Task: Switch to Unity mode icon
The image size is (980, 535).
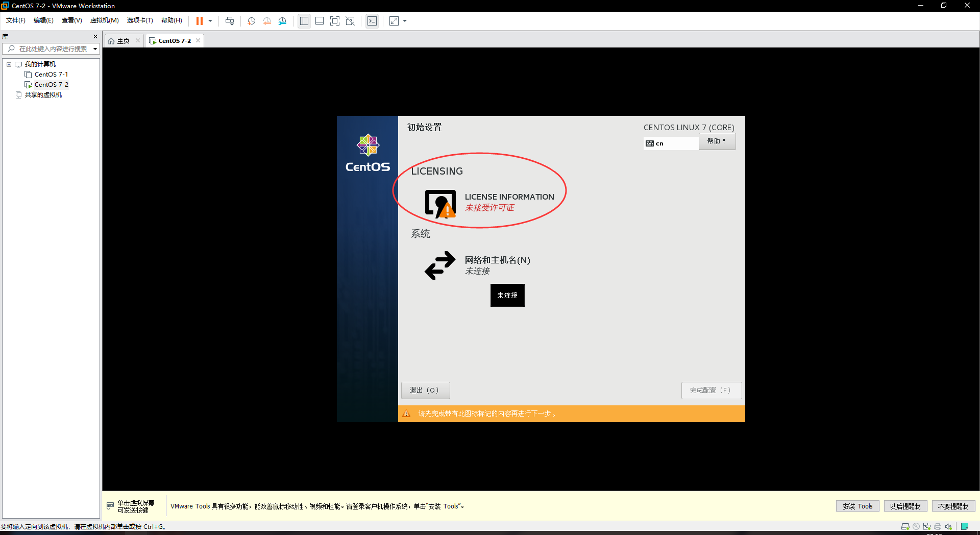Action: (350, 21)
